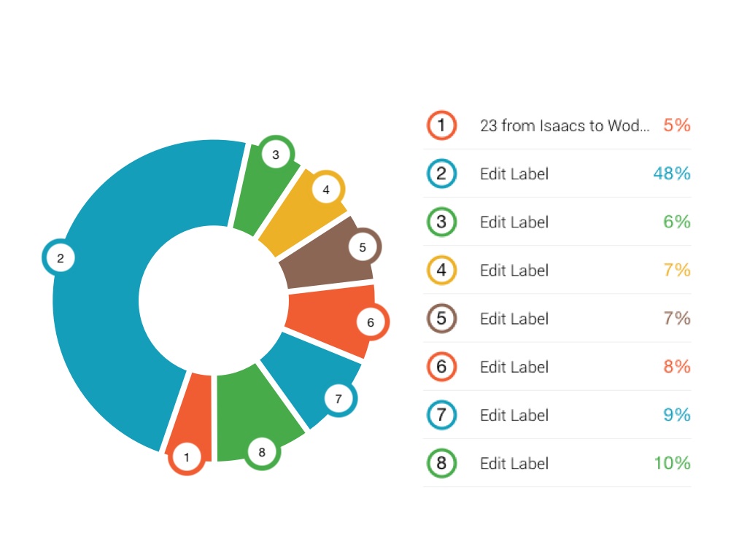Image resolution: width=747 pixels, height=560 pixels.
Task: Select marker 6 on the chart edge
Action: [371, 322]
